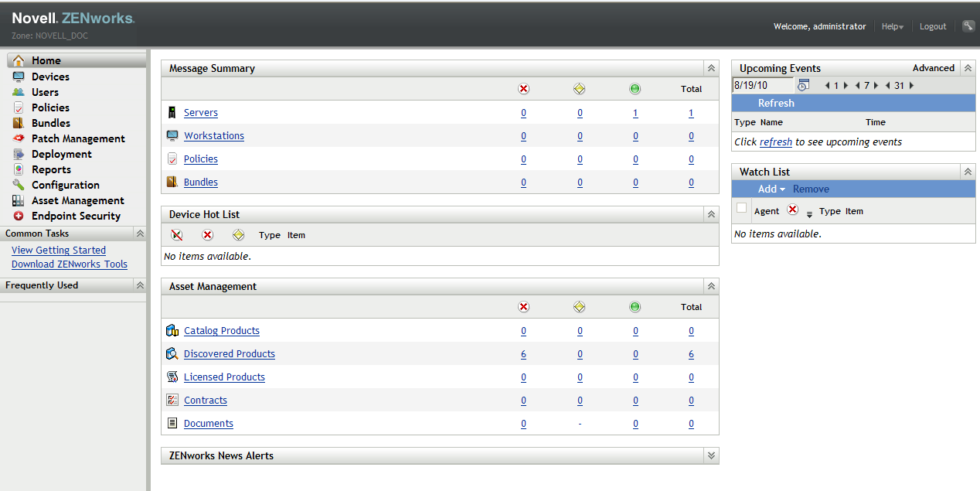This screenshot has height=491, width=980.
Task: Collapse the Upcoming Events panel
Action: 968,68
